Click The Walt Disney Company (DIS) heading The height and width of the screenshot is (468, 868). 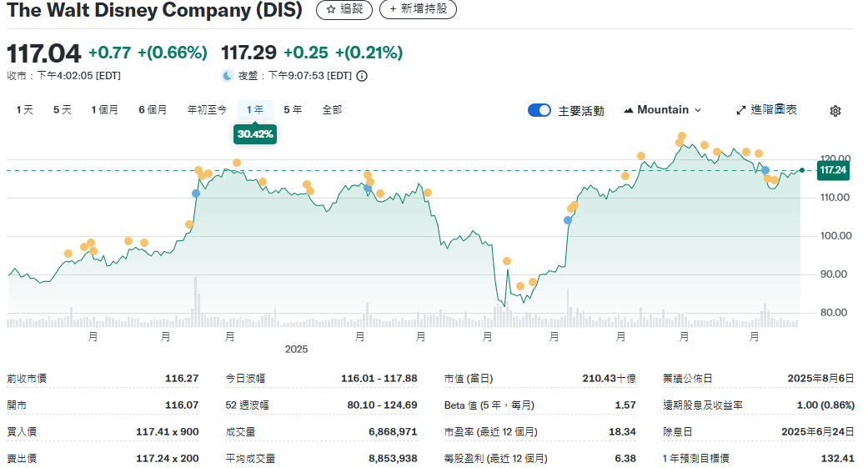pos(154,10)
